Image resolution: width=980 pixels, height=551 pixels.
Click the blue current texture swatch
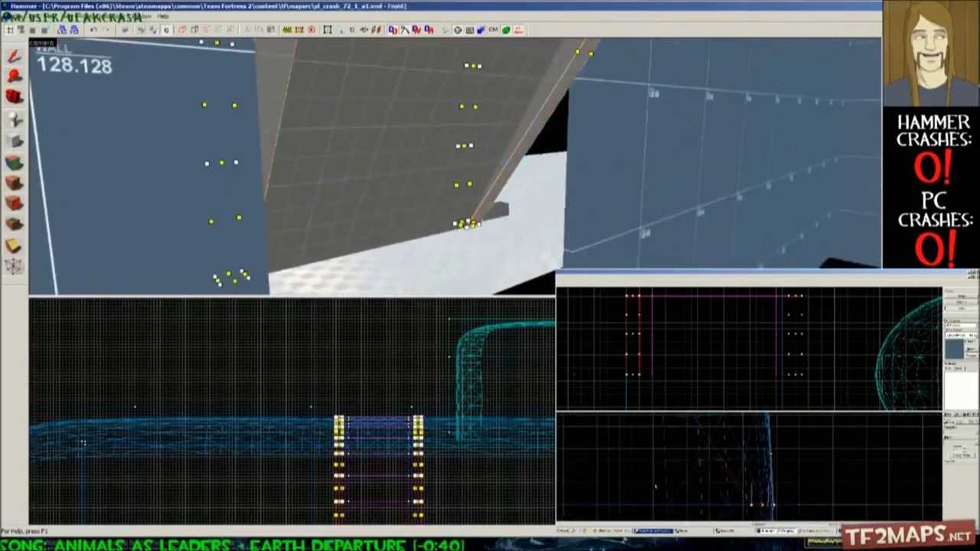tap(955, 348)
